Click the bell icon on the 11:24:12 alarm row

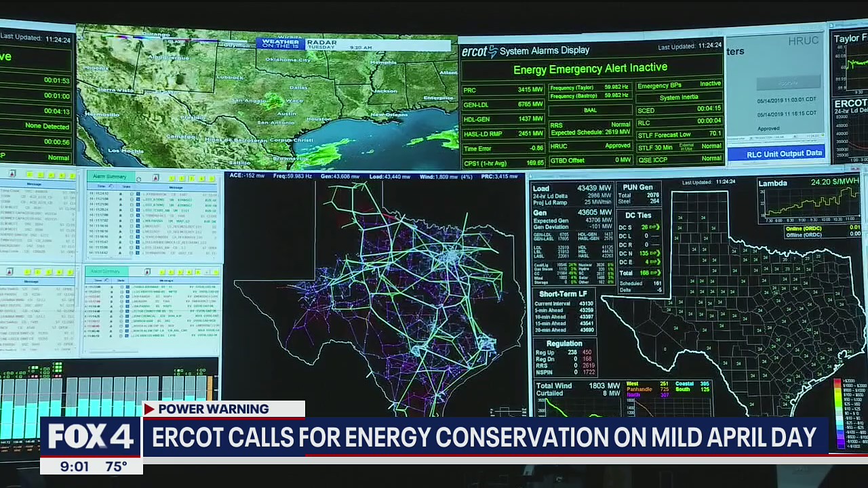coord(121,194)
